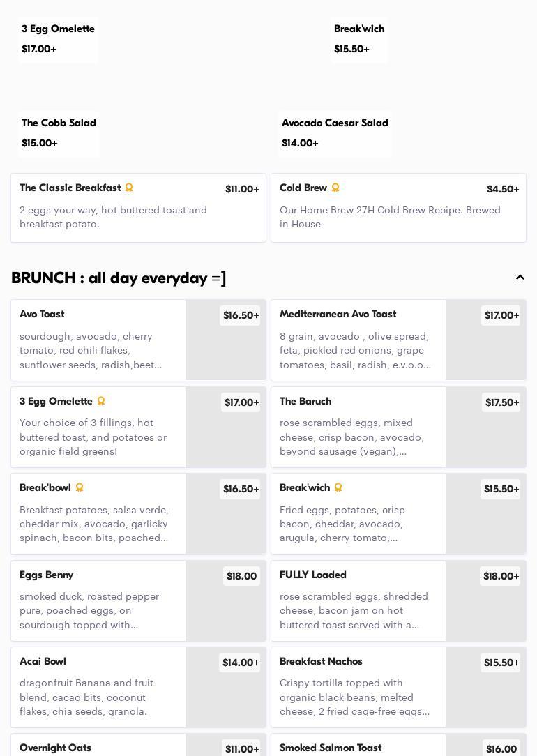
Task: Add Avo Toast using the $16.50+ button
Action: click(240, 316)
